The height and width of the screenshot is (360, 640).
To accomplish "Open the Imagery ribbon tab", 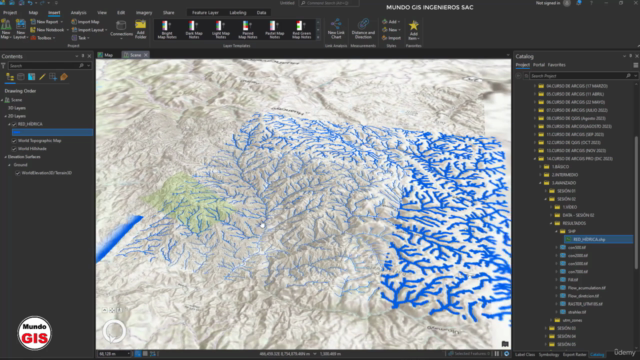I will click(144, 13).
